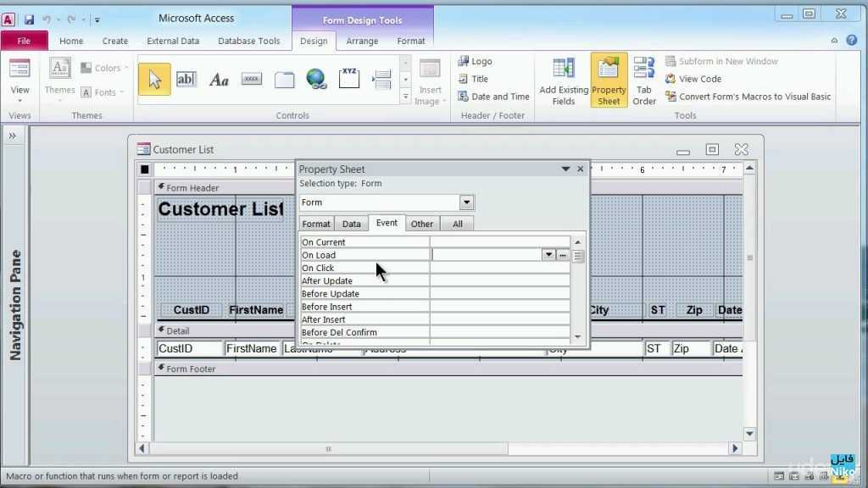Insert a Hyperlink control
Image resolution: width=868 pixels, height=488 pixels.
pos(316,79)
